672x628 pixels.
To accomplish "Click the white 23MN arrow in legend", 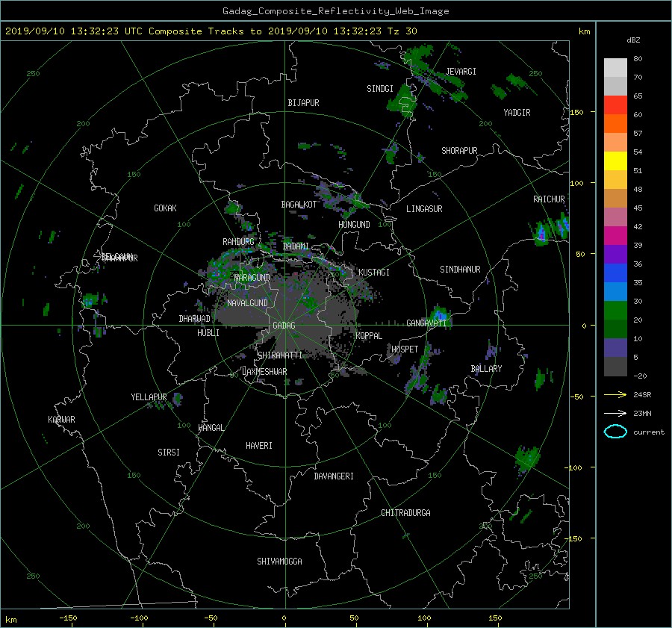I will [x=615, y=413].
